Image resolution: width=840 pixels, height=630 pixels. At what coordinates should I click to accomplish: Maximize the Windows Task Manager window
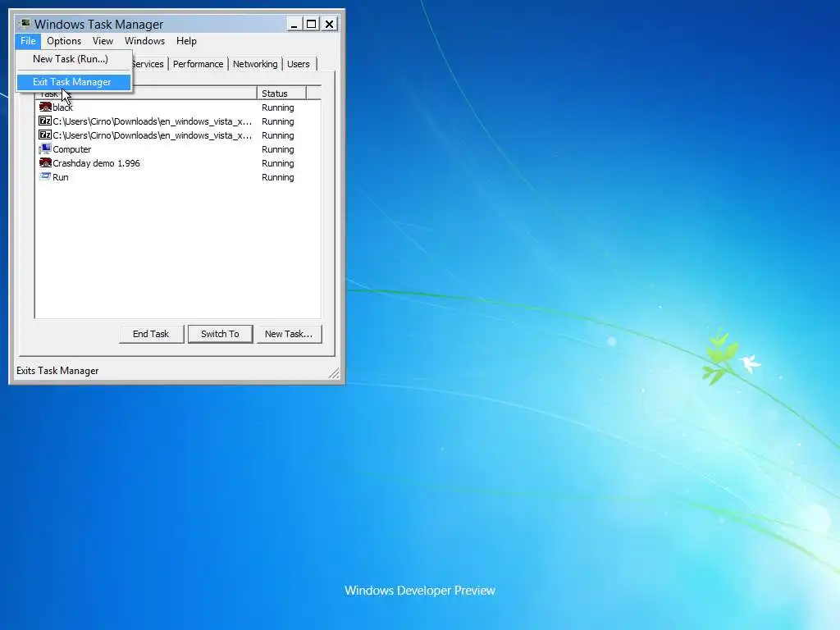pos(311,24)
